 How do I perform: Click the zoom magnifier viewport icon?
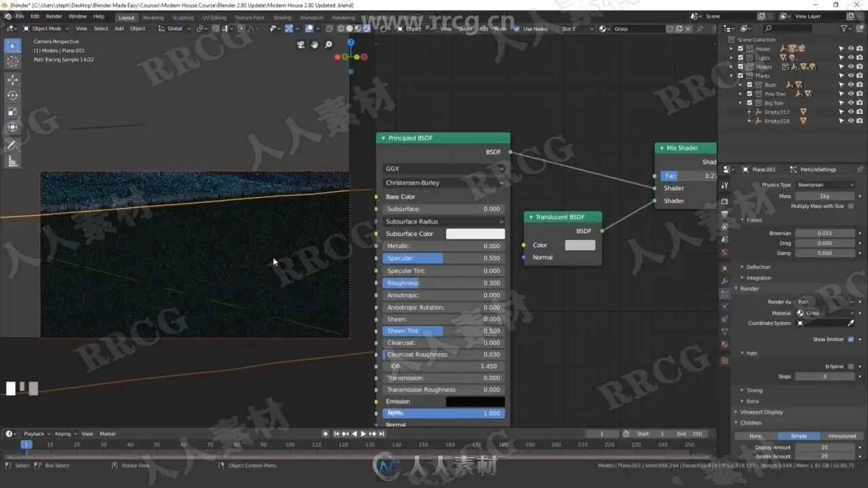328,45
